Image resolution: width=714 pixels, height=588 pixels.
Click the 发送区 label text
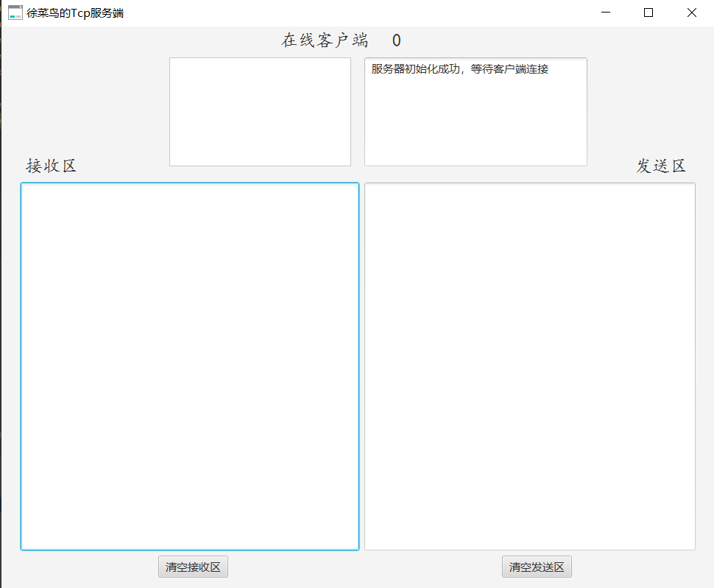click(x=661, y=166)
